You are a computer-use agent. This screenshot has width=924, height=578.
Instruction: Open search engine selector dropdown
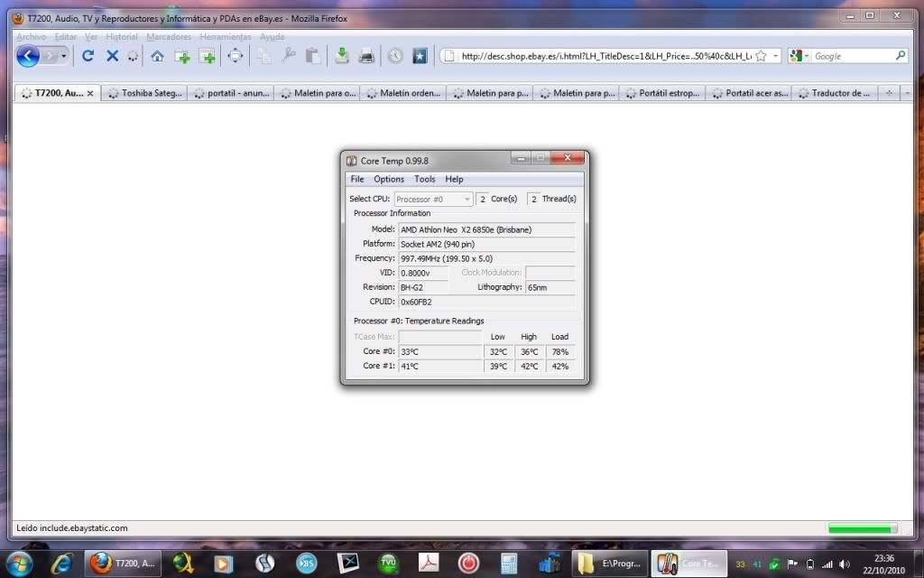pos(799,56)
